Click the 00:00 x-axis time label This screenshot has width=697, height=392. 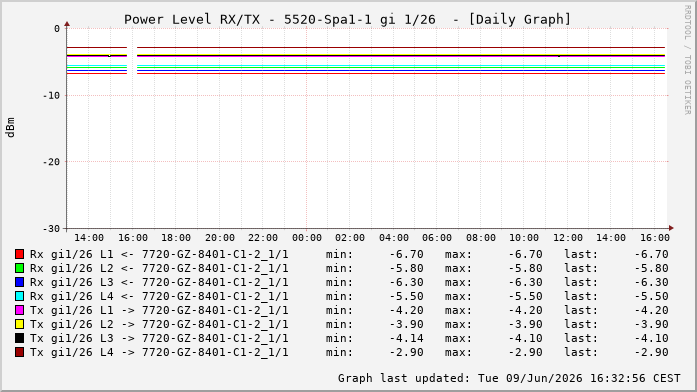click(307, 238)
